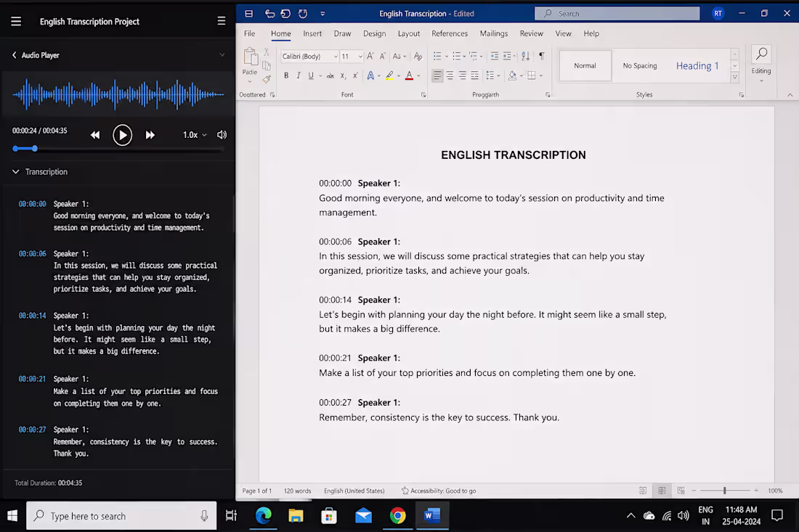Click the audio waveform display
The image size is (799, 532).
pos(118,94)
